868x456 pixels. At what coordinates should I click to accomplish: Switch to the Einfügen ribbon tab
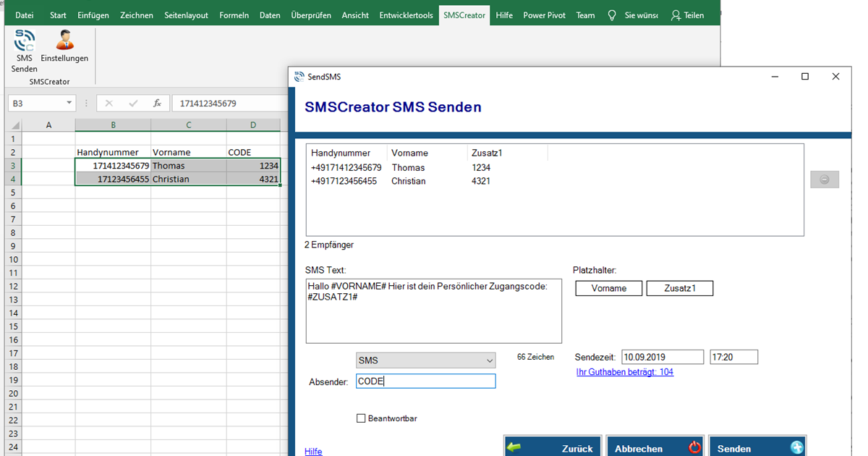(x=93, y=15)
